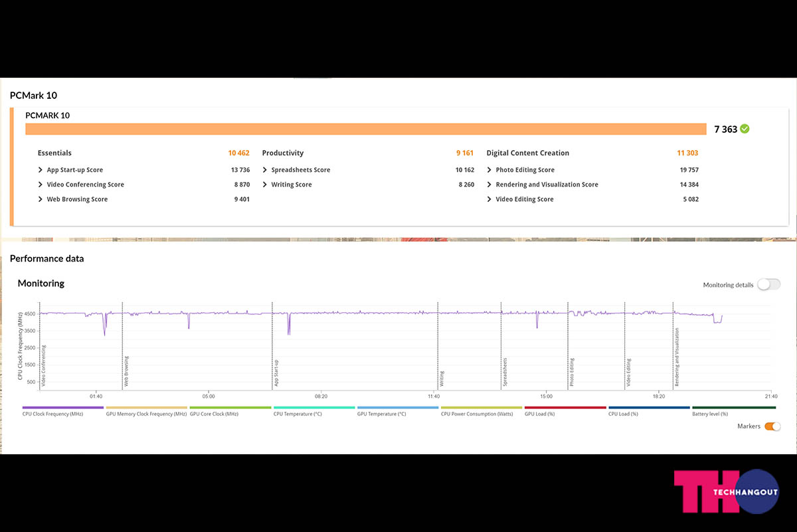Select the GPU Memory Clock Frequency legend swatch
This screenshot has height=532, width=797.
147,408
